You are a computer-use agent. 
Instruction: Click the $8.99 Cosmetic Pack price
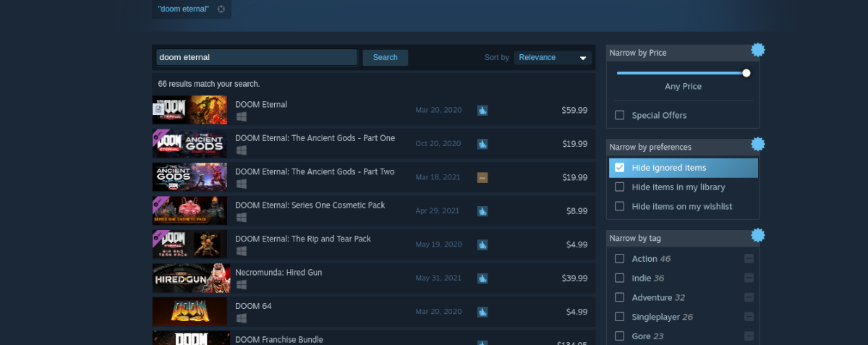click(576, 211)
